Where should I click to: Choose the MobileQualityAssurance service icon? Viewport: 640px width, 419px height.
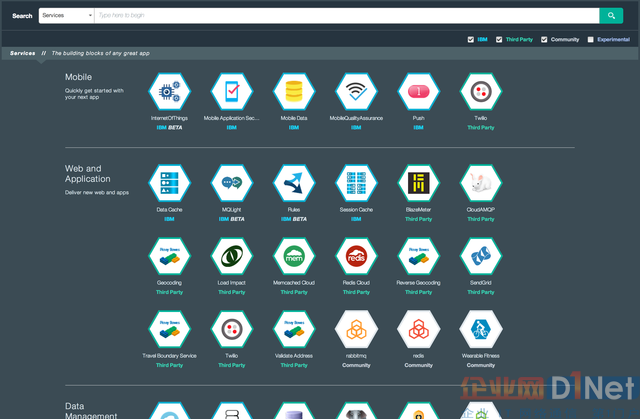click(356, 91)
